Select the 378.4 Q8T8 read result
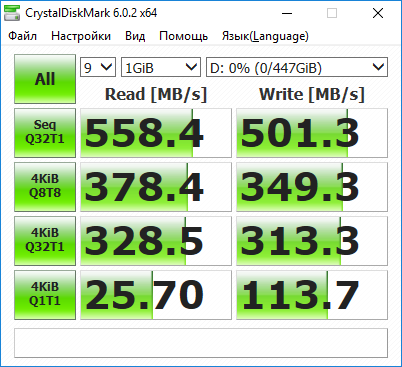402x367 pixels. 156,187
